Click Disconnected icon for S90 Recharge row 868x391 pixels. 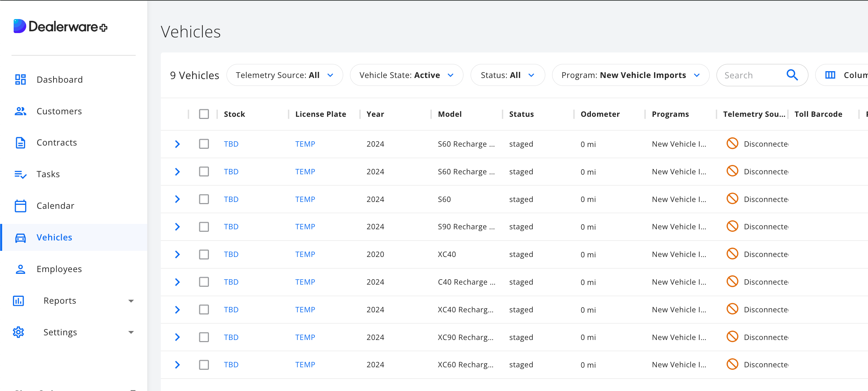point(732,226)
